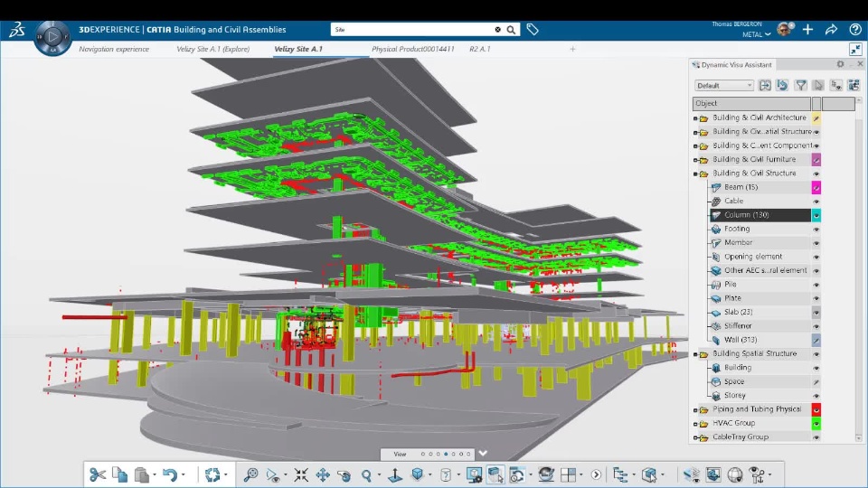Select the Pan four-arrow tool
Viewport: 868px width, 488px height.
tap(323, 474)
